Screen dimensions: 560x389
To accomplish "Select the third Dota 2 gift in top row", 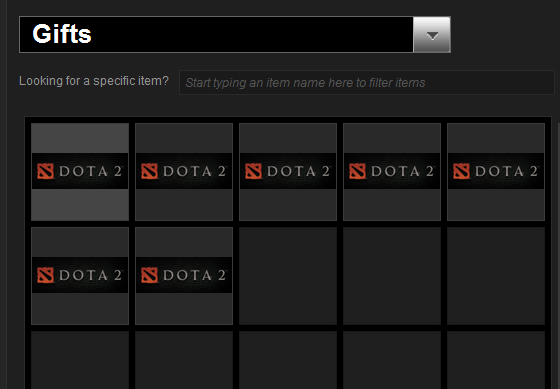I will (x=288, y=172).
